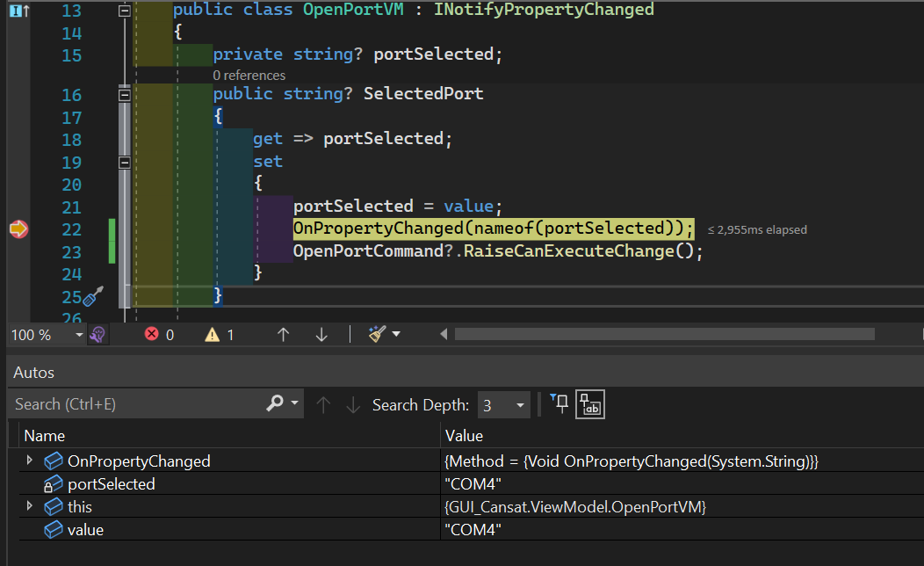924x566 pixels.
Task: Toggle the text visualizer 'ab' icon in Autos
Action: pos(590,404)
